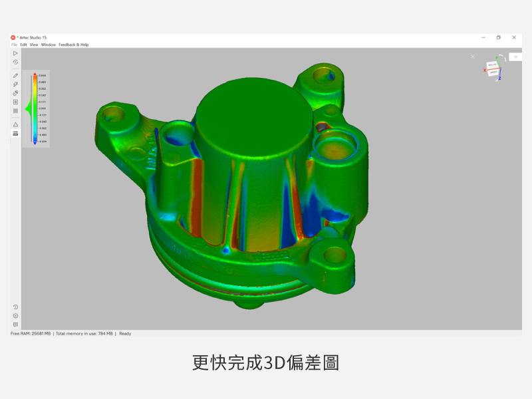Screen dimensions: 532x399
Task: Start a scan with the Play icon
Action: [14, 53]
